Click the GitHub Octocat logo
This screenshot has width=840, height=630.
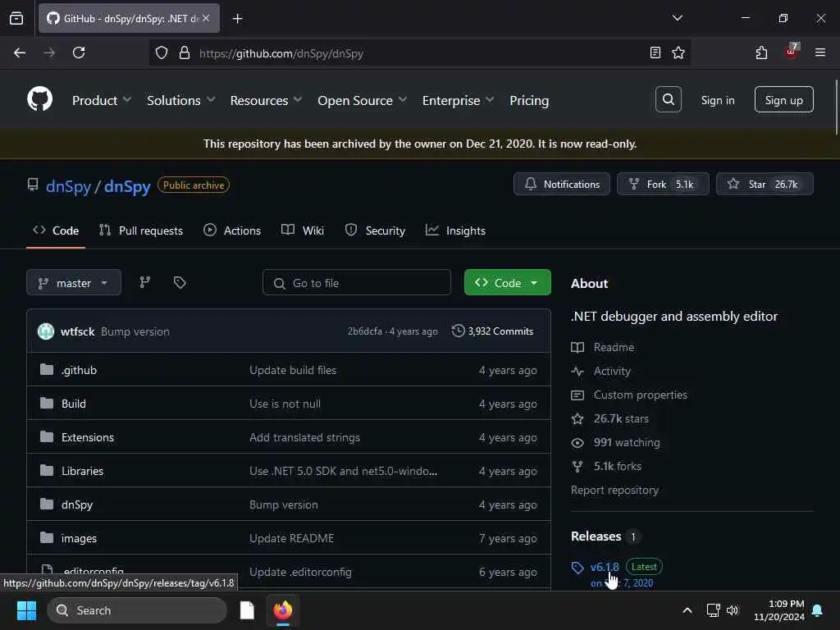[x=39, y=99]
